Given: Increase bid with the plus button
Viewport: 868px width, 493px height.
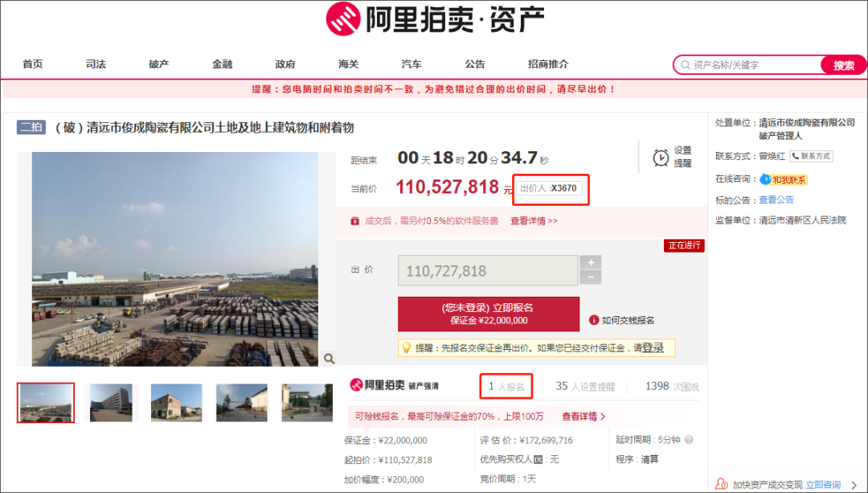Looking at the screenshot, I should (591, 262).
